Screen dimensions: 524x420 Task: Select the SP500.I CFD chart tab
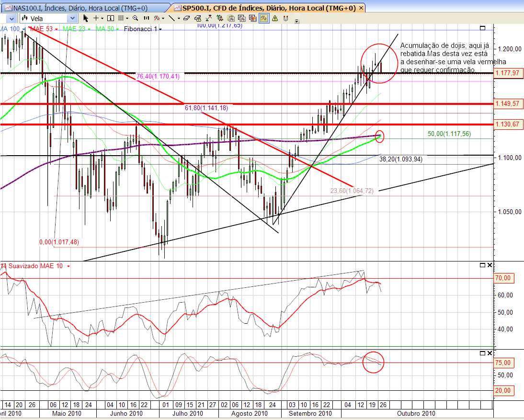[268, 8]
